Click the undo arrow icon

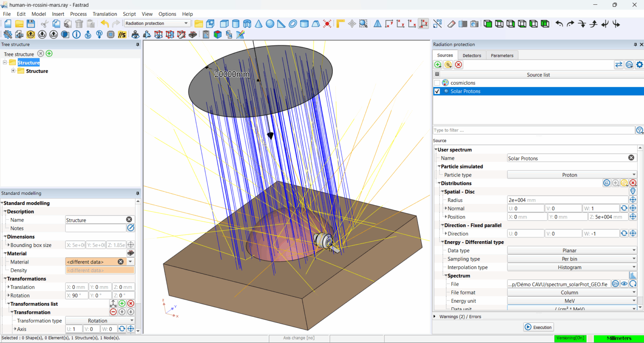point(105,24)
